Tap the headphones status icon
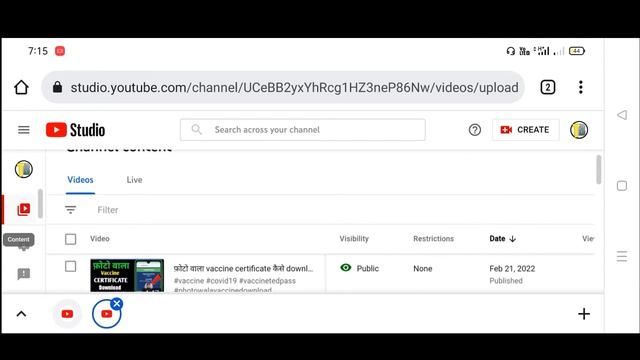This screenshot has height=360, width=640. [x=510, y=51]
